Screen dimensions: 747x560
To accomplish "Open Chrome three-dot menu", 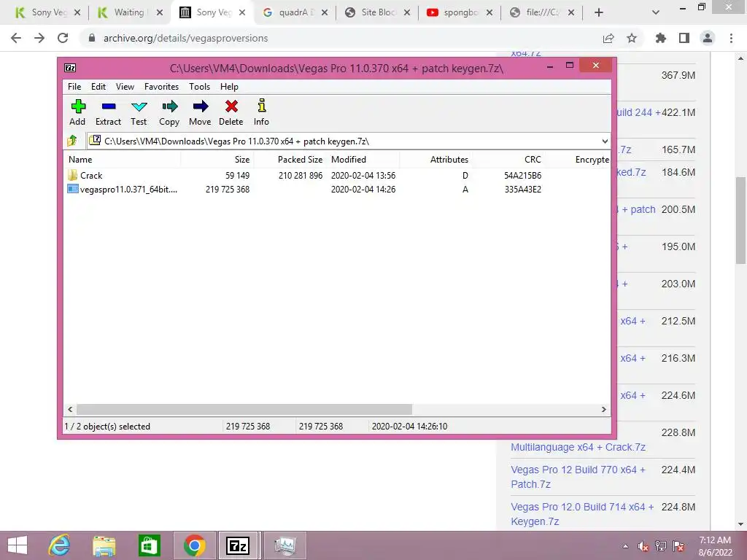I will [731, 38].
